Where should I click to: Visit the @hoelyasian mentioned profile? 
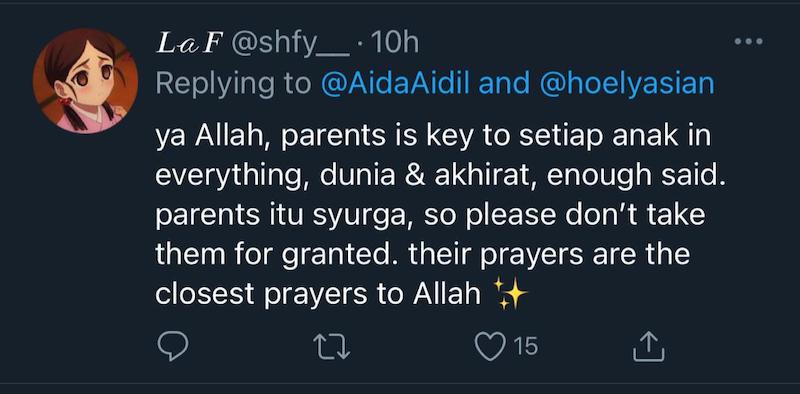626,84
